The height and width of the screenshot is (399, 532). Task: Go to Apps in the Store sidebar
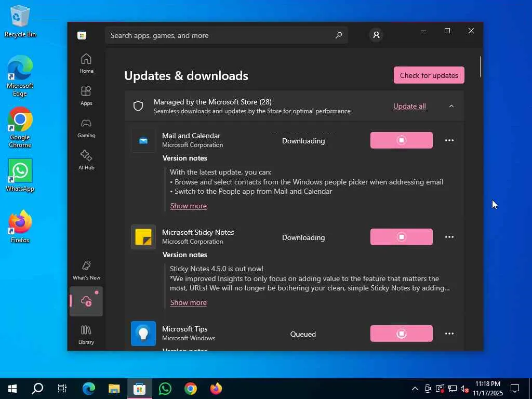tap(86, 96)
